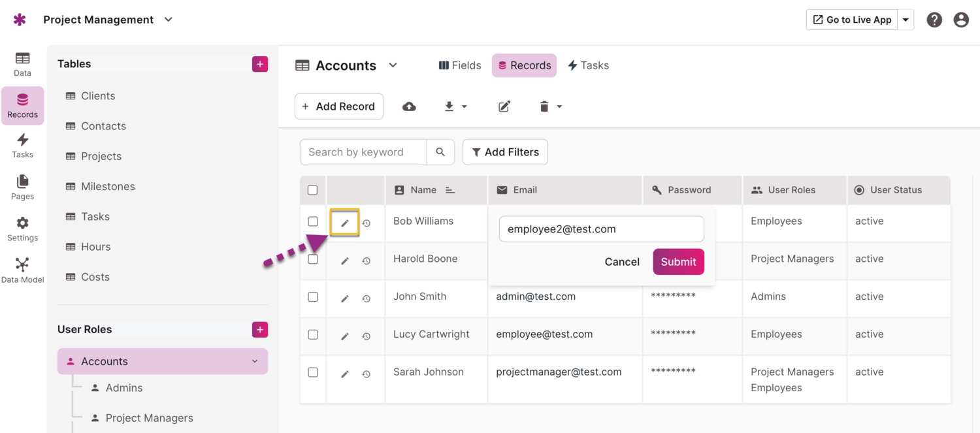Switch to the Fields tab
The image size is (980, 433).
pyautogui.click(x=460, y=65)
